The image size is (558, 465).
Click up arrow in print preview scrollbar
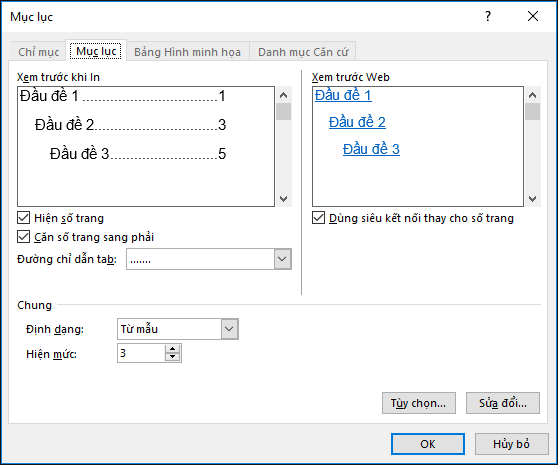[x=284, y=95]
